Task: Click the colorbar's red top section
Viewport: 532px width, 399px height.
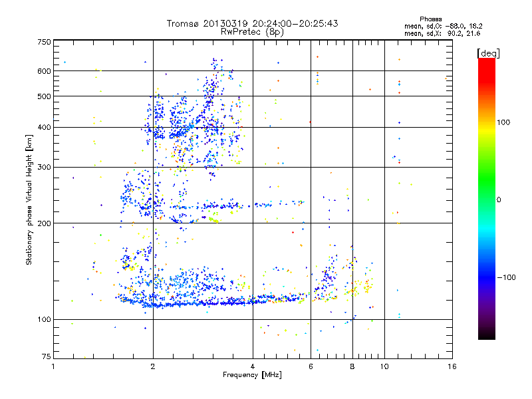Action: point(487,71)
